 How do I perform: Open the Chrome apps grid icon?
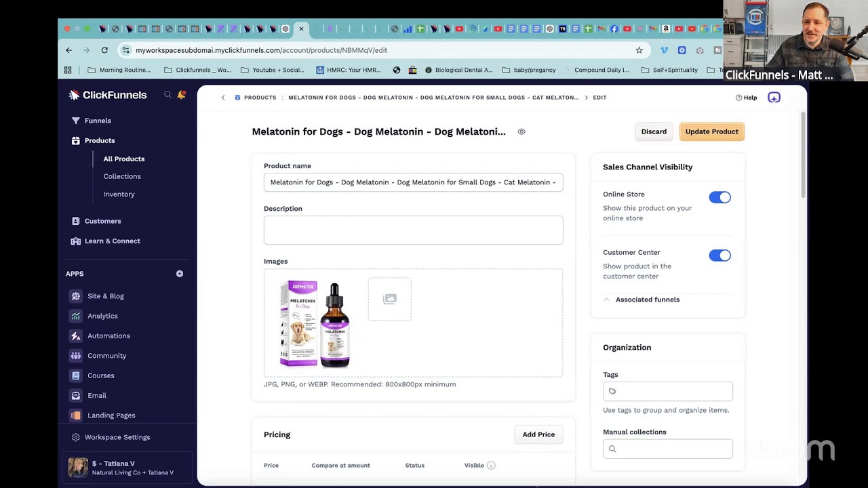[x=68, y=70]
